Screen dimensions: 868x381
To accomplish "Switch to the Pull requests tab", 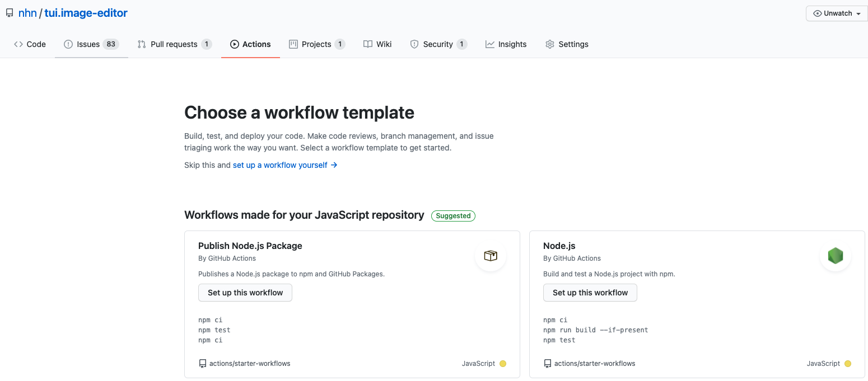I will pyautogui.click(x=175, y=44).
